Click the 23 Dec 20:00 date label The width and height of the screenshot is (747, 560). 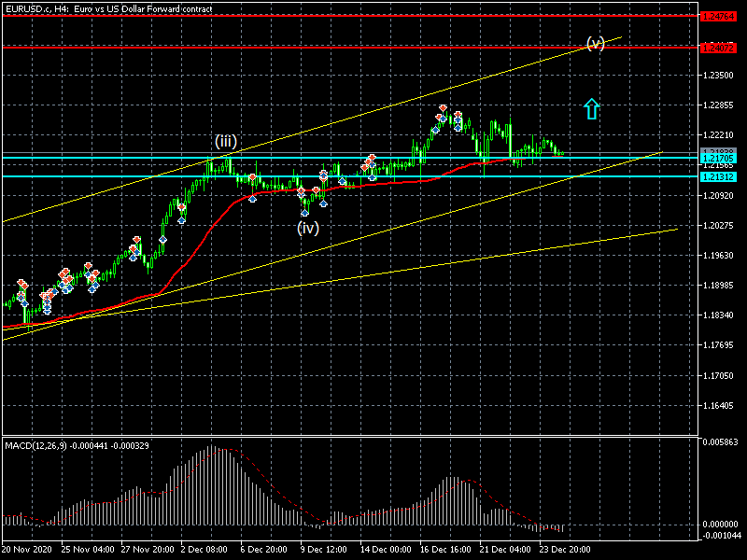(565, 549)
